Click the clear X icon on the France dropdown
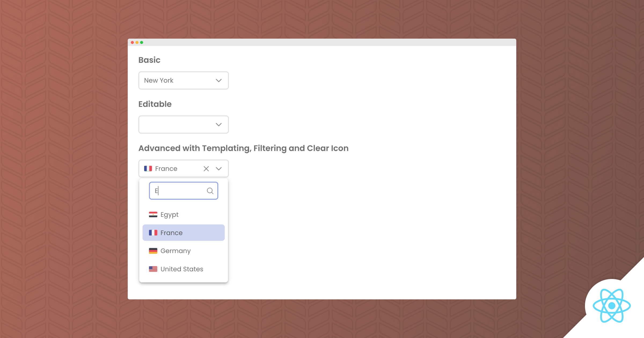Image resolution: width=644 pixels, height=338 pixels. [206, 168]
